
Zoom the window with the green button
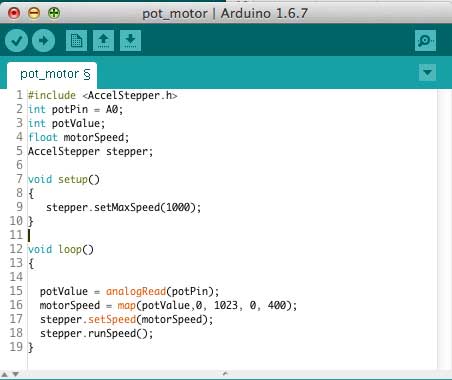[54, 13]
